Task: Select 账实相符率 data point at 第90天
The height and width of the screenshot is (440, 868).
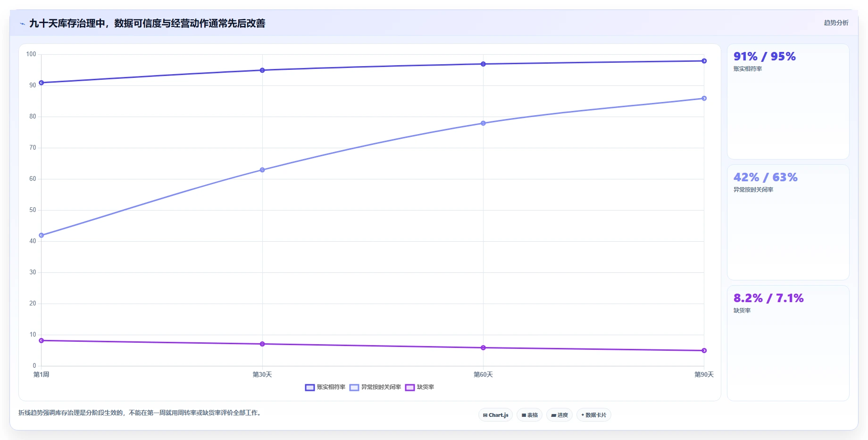Action: pos(704,61)
